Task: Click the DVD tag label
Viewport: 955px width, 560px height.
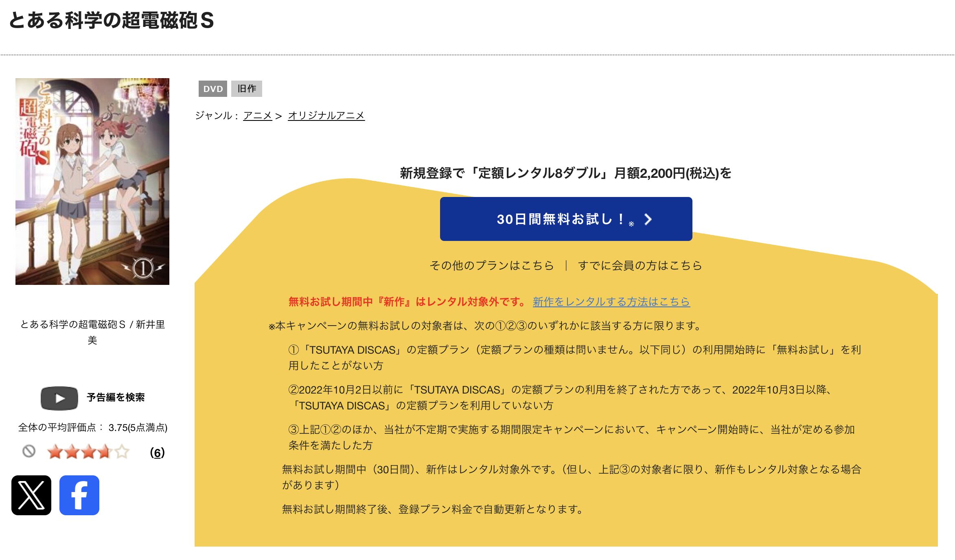Action: [x=213, y=89]
